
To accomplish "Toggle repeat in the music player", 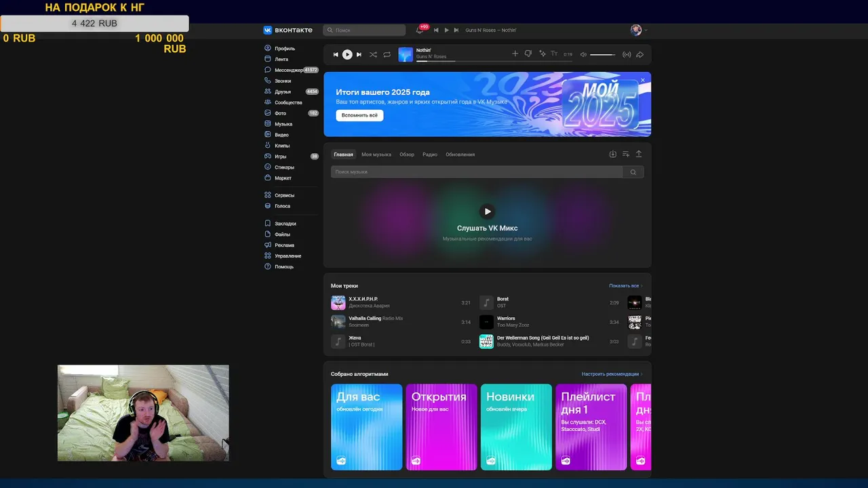I will click(387, 54).
